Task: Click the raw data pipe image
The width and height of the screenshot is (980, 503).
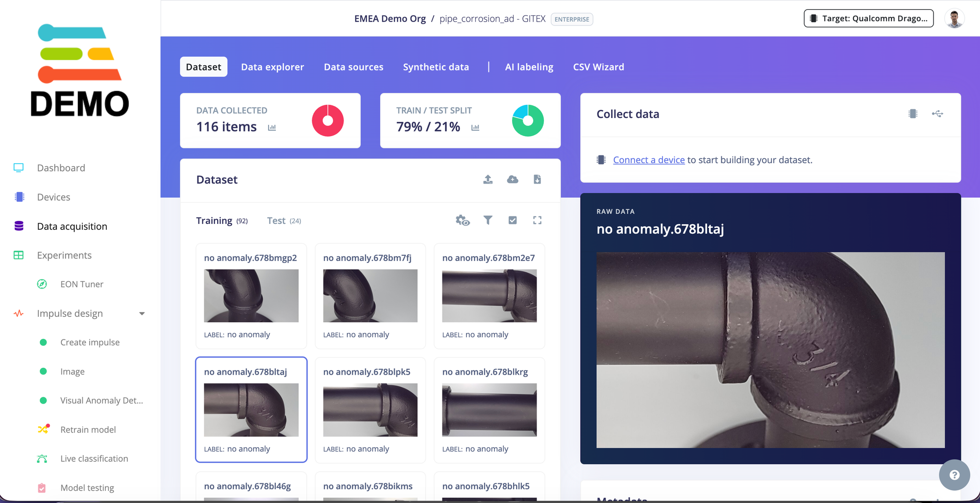Action: (770, 350)
